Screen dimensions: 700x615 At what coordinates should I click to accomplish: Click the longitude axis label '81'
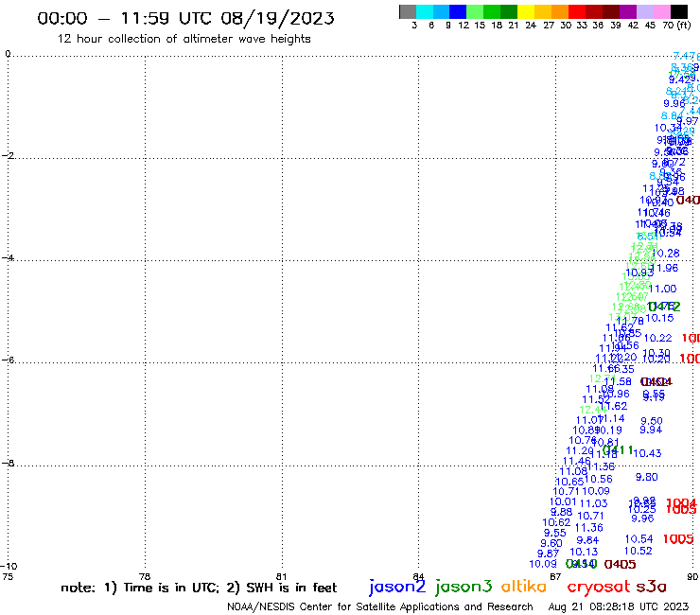[281, 576]
